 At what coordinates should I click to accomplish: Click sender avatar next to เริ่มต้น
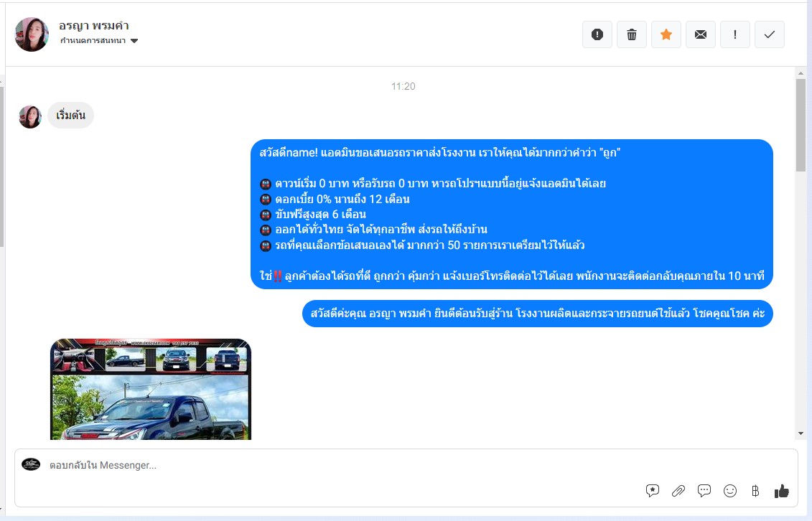click(x=30, y=117)
